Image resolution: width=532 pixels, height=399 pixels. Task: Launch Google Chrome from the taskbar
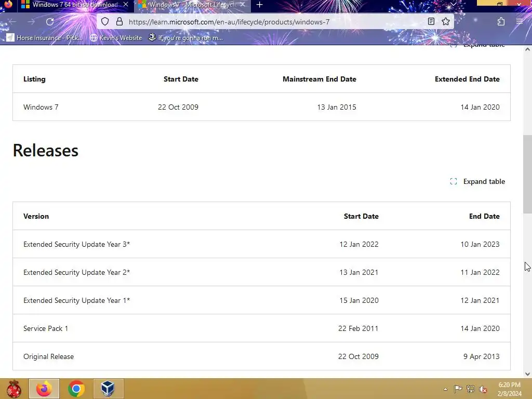pos(76,389)
